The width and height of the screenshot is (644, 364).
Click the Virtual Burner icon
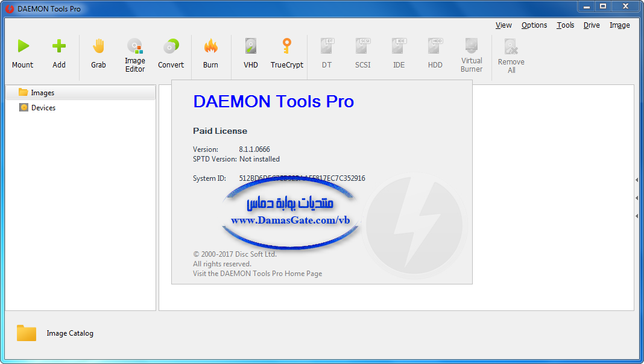tap(472, 46)
